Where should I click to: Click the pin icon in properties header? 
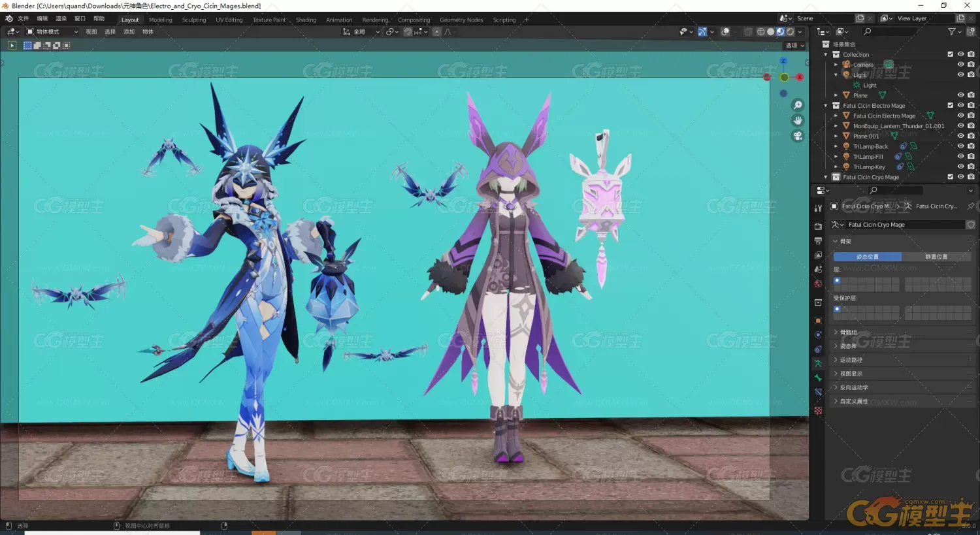click(971, 206)
